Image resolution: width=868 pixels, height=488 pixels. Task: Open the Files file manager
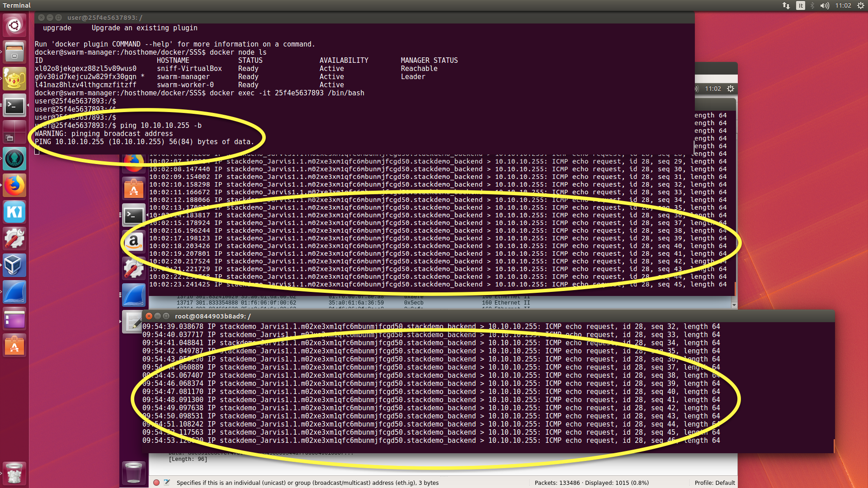tap(14, 52)
